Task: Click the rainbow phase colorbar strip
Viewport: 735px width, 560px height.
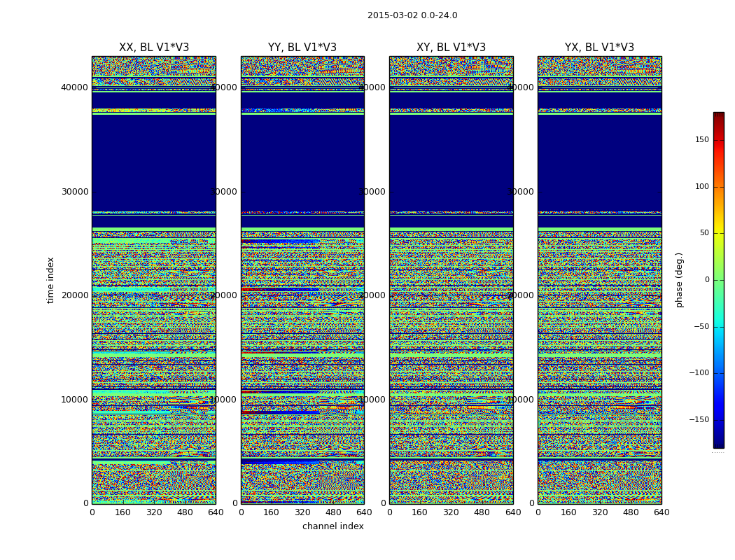Action: pos(719,280)
